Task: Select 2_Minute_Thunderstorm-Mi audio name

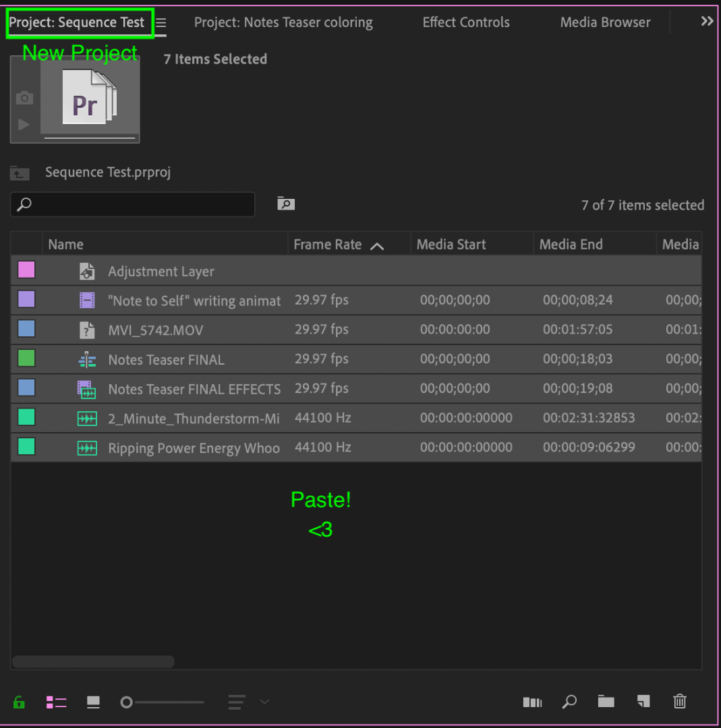Action: point(194,419)
